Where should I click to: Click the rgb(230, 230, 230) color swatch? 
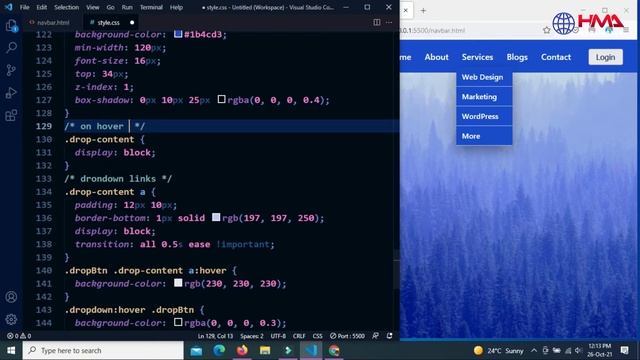coord(178,282)
